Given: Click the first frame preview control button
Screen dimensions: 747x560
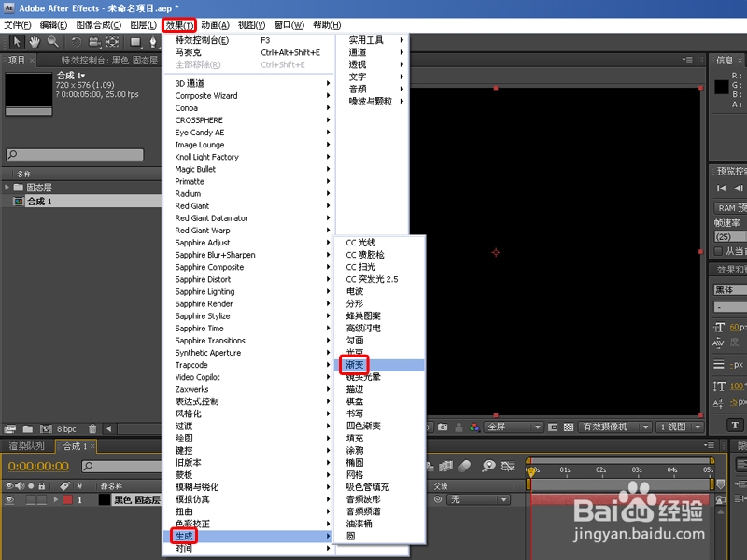Looking at the screenshot, I should pos(721,189).
